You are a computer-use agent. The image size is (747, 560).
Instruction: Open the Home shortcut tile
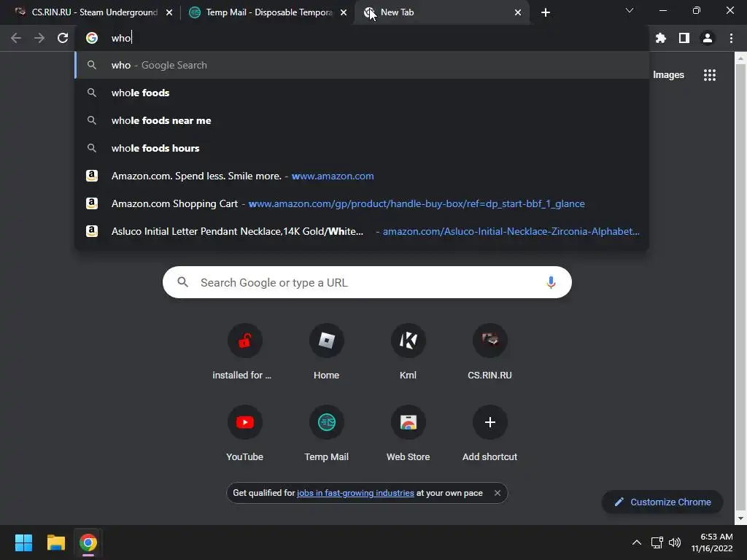tap(326, 351)
